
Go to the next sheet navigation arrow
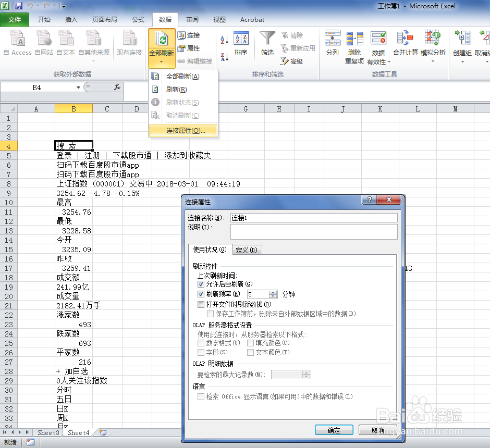pos(20,432)
